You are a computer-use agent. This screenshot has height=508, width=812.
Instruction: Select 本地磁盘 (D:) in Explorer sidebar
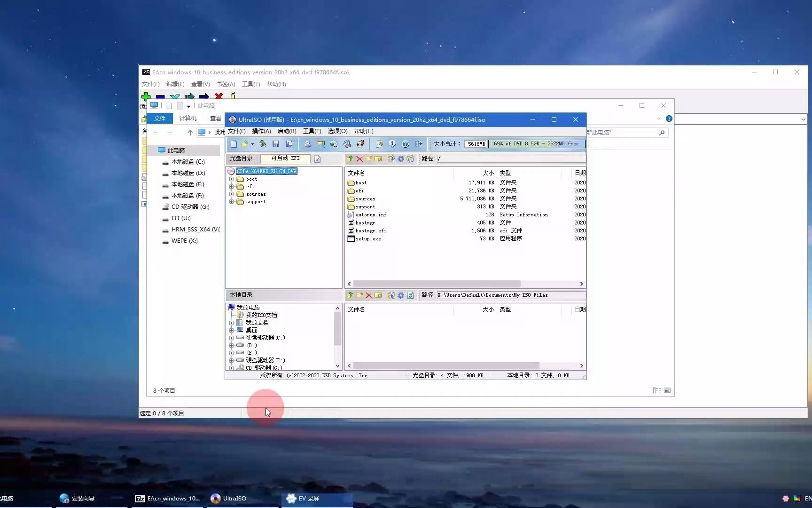(x=188, y=173)
